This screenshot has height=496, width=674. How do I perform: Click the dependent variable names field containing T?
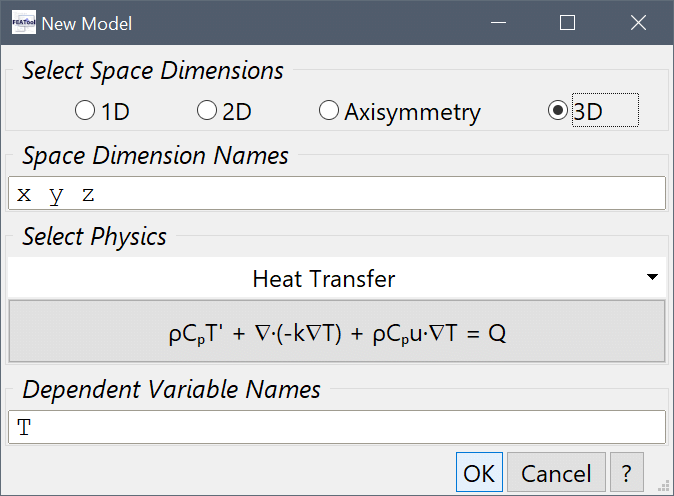click(336, 428)
